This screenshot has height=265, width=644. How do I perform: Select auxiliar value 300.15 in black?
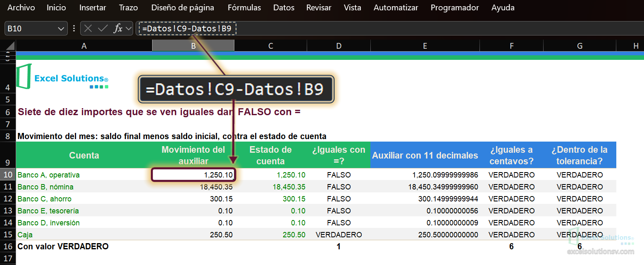coord(193,199)
